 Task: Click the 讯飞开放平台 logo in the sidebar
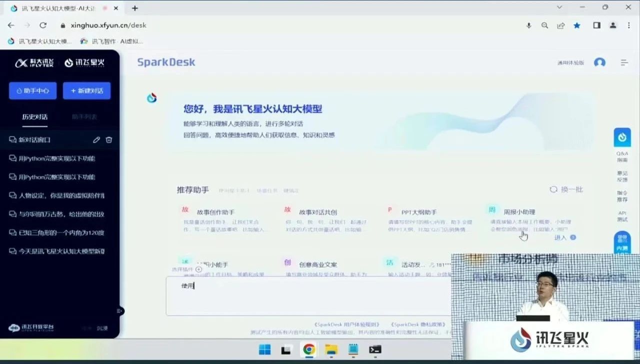tap(31, 328)
